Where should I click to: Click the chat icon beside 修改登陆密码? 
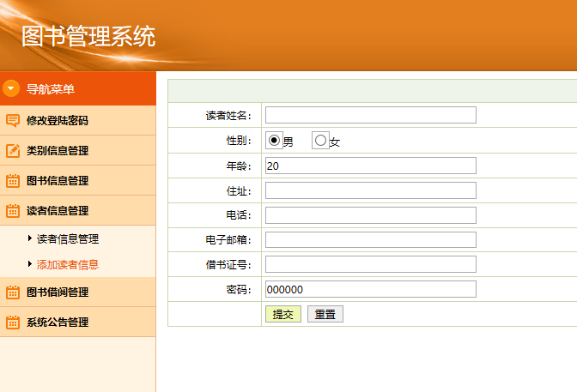13,120
